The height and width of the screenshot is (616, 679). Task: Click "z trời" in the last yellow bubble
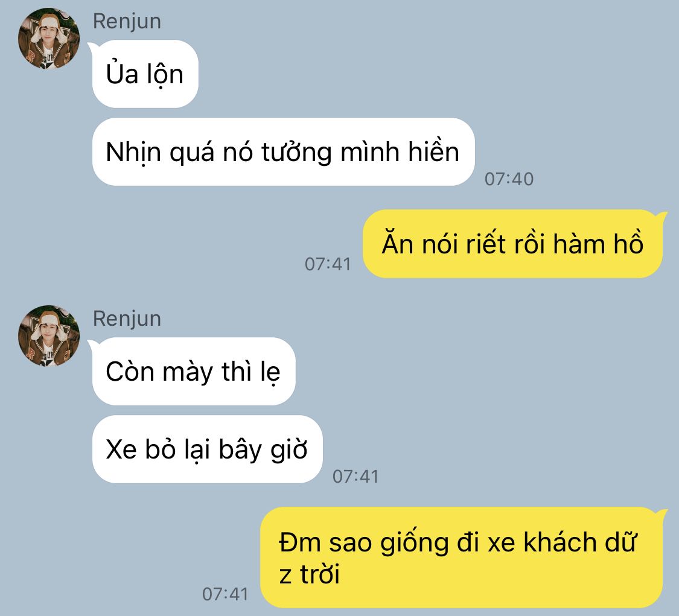(309, 574)
